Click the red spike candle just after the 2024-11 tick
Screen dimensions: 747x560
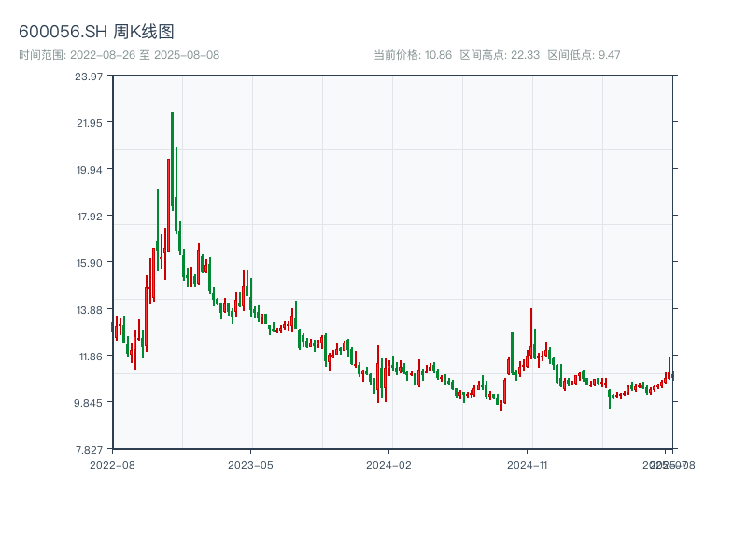click(x=531, y=333)
